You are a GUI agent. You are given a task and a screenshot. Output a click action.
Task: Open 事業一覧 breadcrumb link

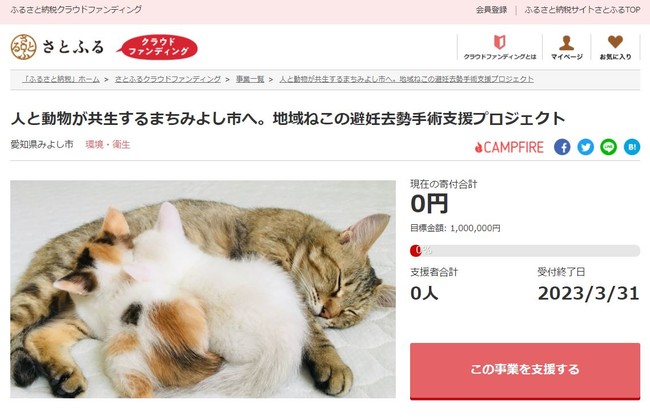250,79
